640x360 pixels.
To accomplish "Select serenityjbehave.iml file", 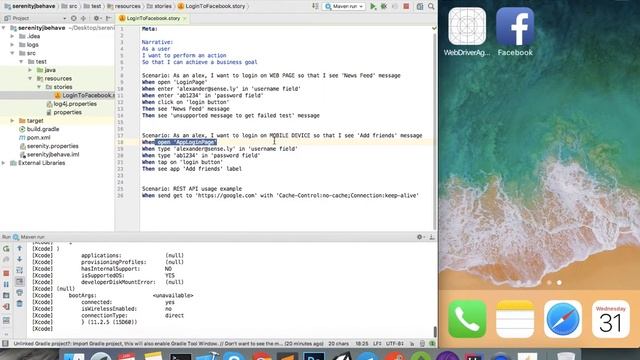I will 49,154.
